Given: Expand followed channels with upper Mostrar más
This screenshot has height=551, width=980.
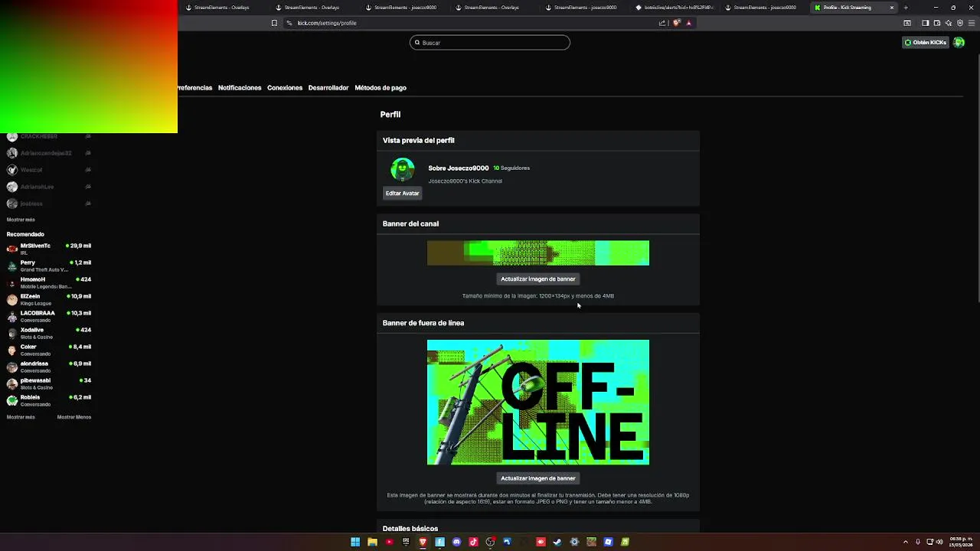Looking at the screenshot, I should [21, 220].
